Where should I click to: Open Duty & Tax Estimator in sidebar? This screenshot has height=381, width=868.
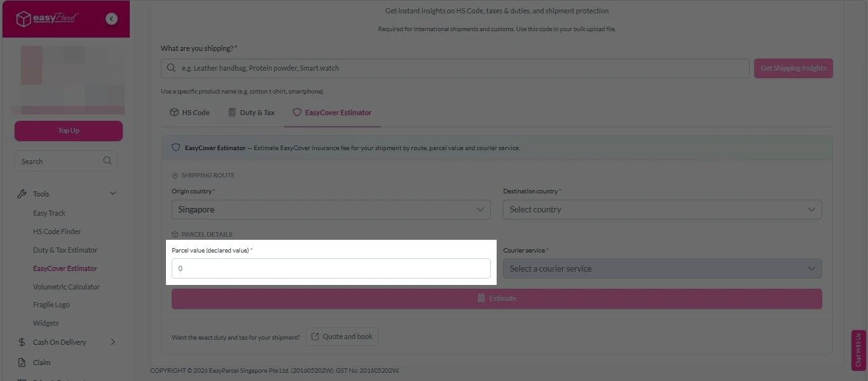click(65, 250)
